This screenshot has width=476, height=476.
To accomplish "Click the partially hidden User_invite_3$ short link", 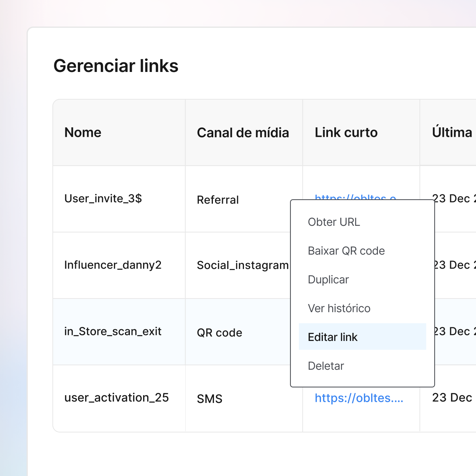I will [x=355, y=197].
